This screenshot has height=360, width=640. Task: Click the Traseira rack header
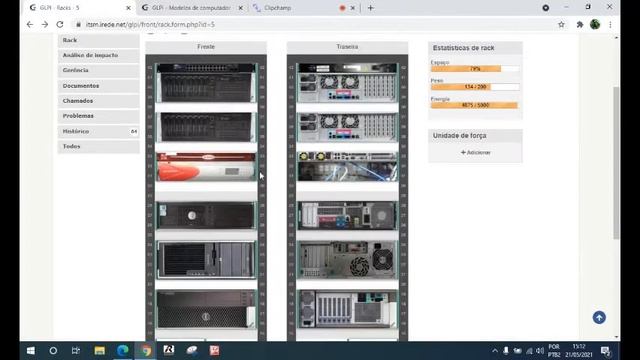click(347, 47)
